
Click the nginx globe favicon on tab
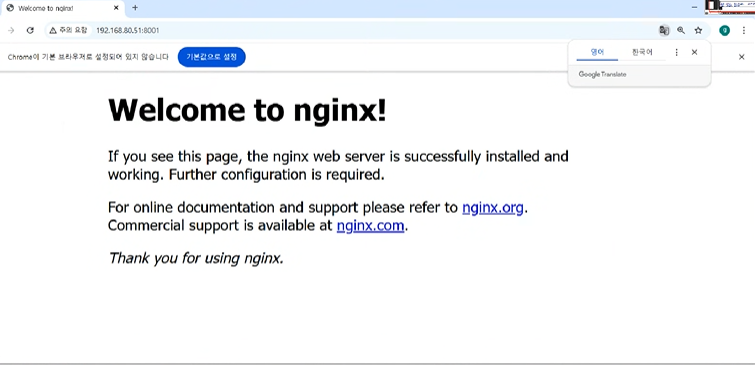pos(10,8)
